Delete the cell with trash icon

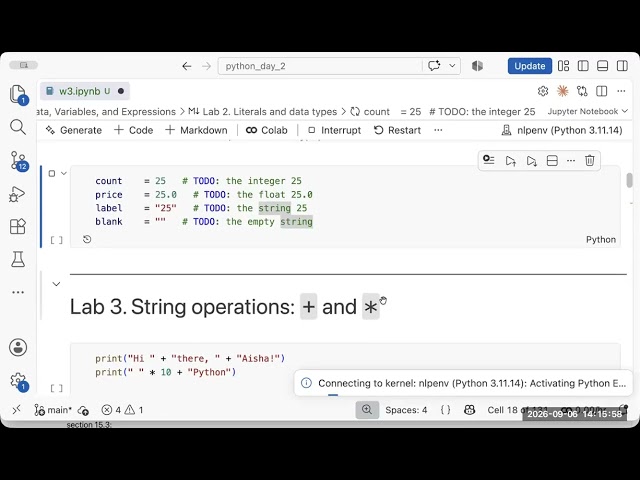589,160
